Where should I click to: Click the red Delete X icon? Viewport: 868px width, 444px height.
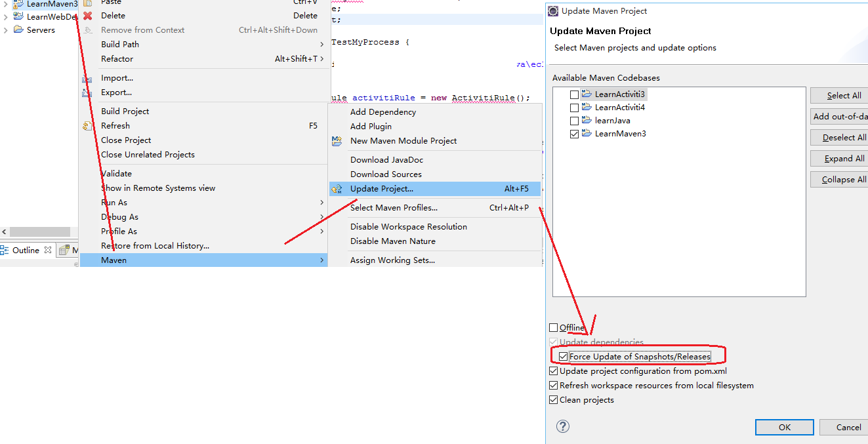click(87, 16)
